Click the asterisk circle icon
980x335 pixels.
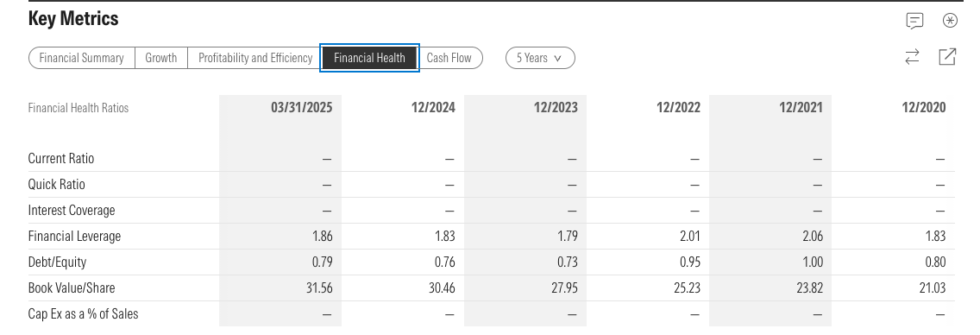pos(949,21)
